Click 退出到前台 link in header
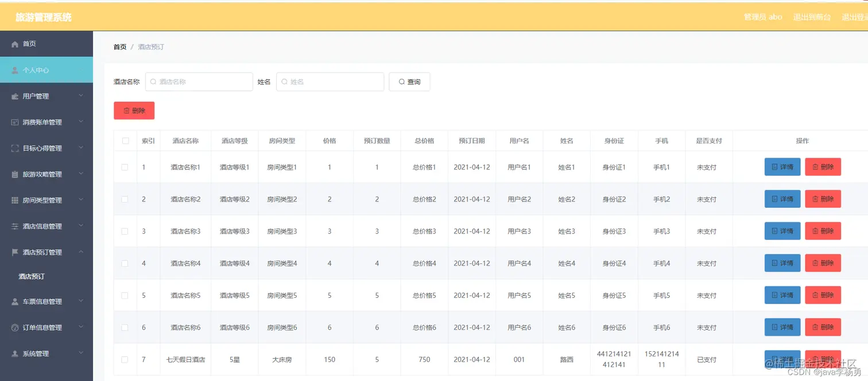 tap(812, 17)
